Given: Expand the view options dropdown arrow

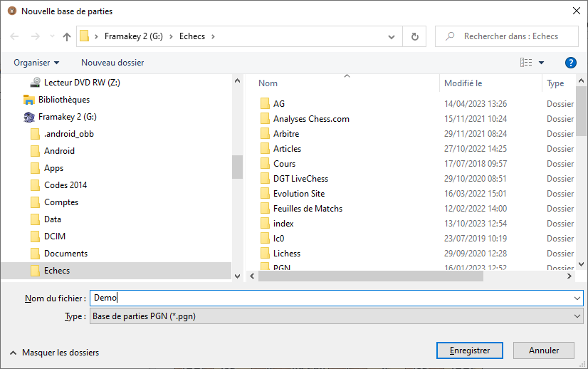Looking at the screenshot, I should click(542, 63).
